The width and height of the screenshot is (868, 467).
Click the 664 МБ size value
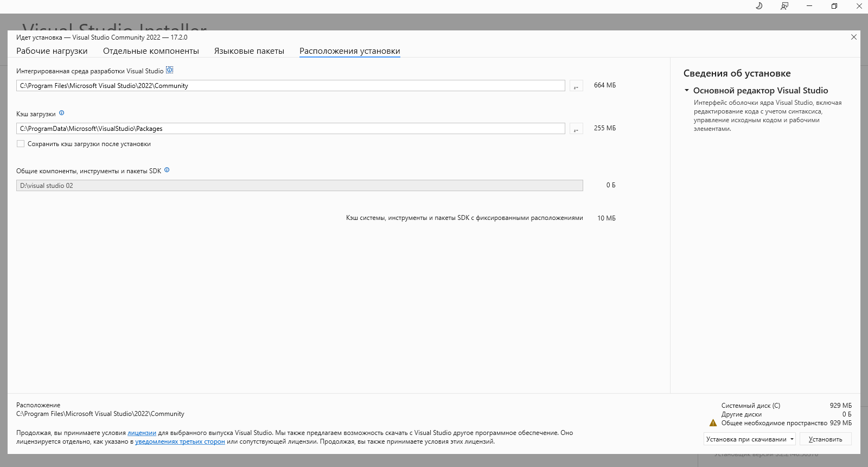[605, 85]
